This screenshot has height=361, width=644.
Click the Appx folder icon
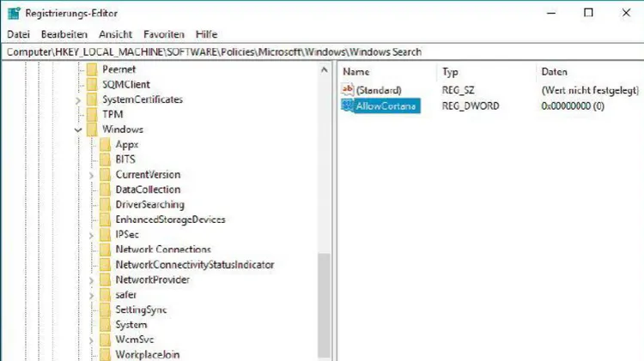tap(105, 144)
